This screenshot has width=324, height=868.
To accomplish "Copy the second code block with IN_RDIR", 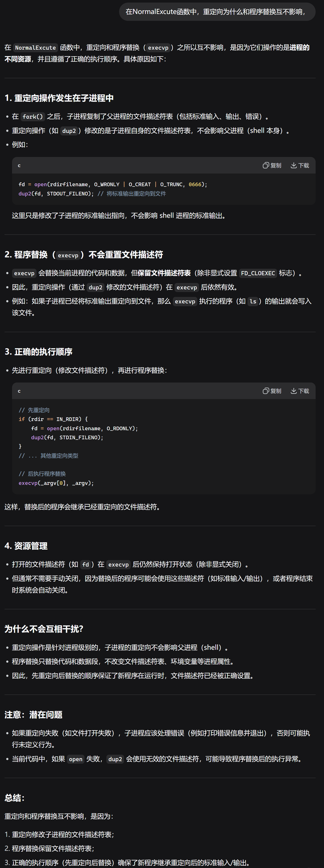I will click(x=272, y=391).
